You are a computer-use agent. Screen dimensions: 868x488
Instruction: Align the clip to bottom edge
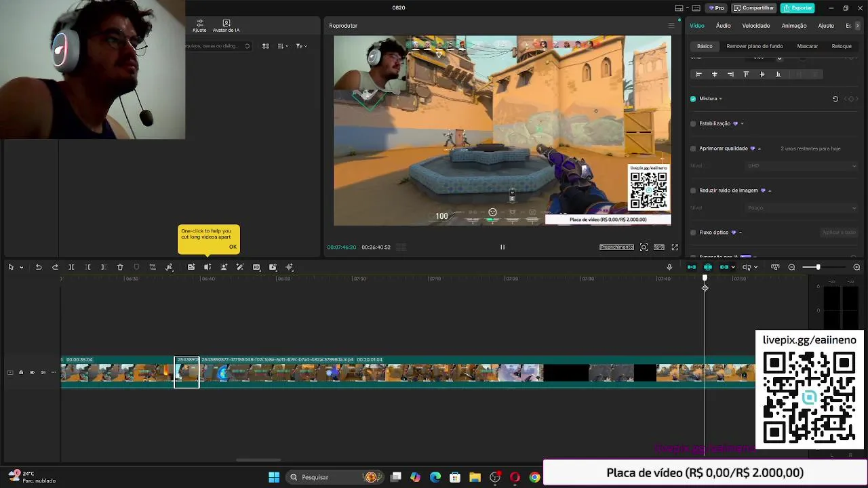pyautogui.click(x=778, y=75)
